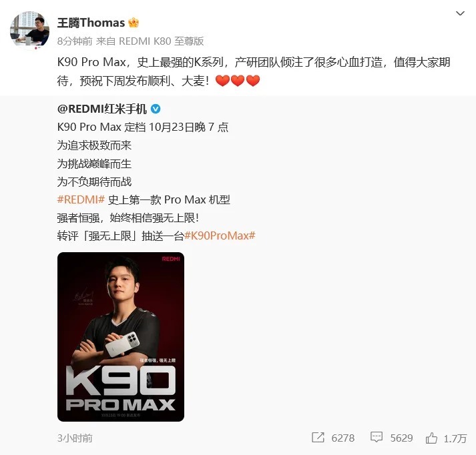Click the crown badge beside 王腾Thomas
Viewport: 476px width, 455px height.
(134, 23)
